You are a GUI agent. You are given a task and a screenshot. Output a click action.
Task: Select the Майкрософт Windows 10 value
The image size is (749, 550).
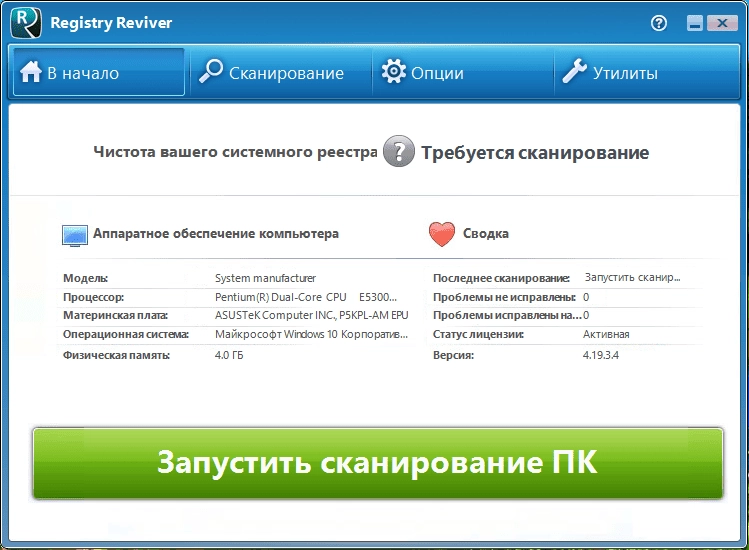click(311, 334)
